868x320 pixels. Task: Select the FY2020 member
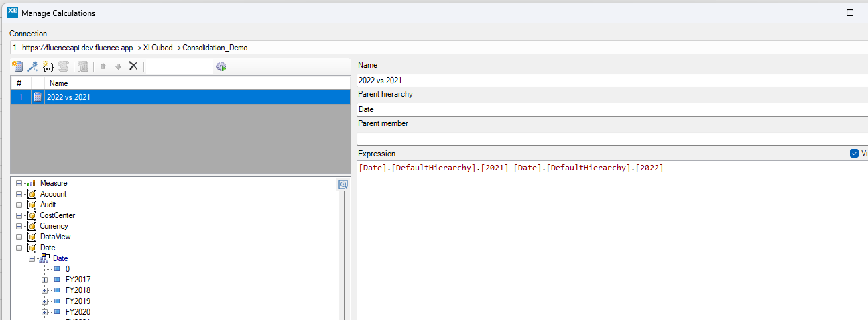click(x=78, y=312)
